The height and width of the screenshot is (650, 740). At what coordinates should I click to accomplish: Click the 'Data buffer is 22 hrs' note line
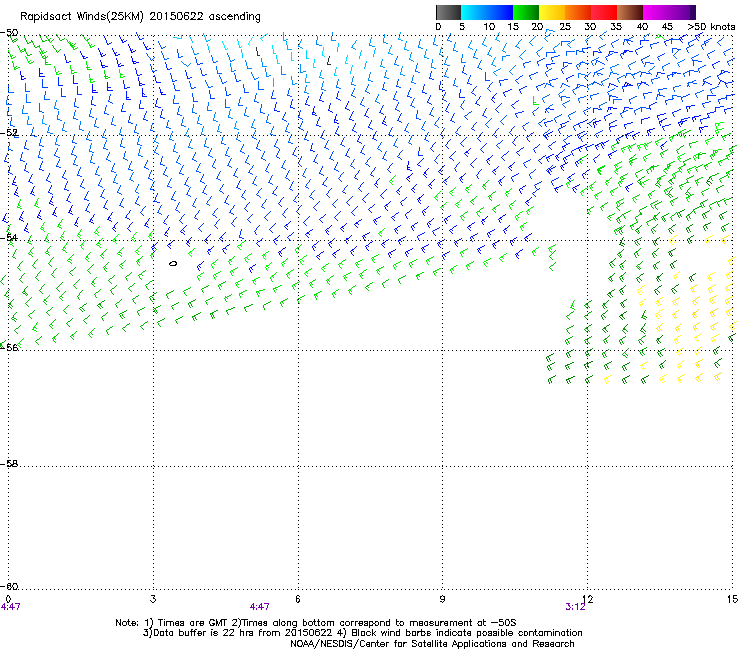click(362, 633)
